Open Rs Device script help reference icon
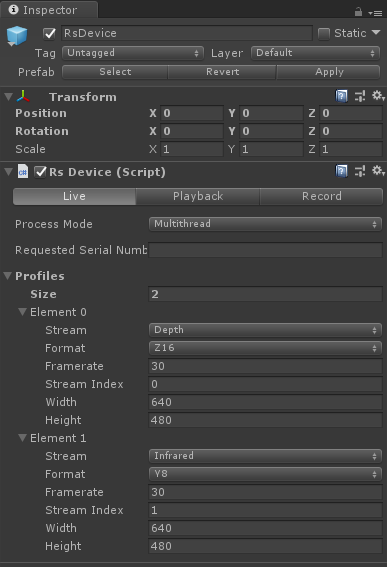The height and width of the screenshot is (567, 387). [x=341, y=171]
